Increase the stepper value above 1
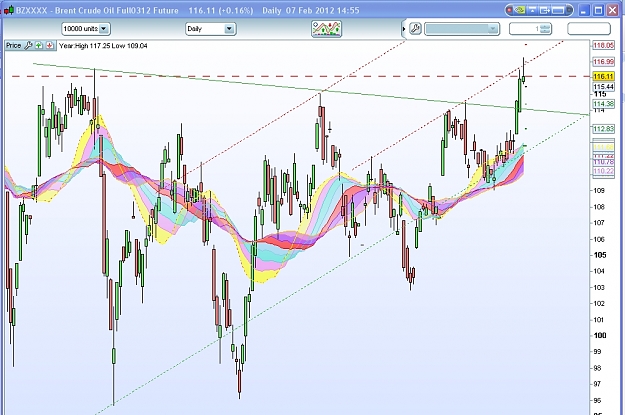 point(545,26)
